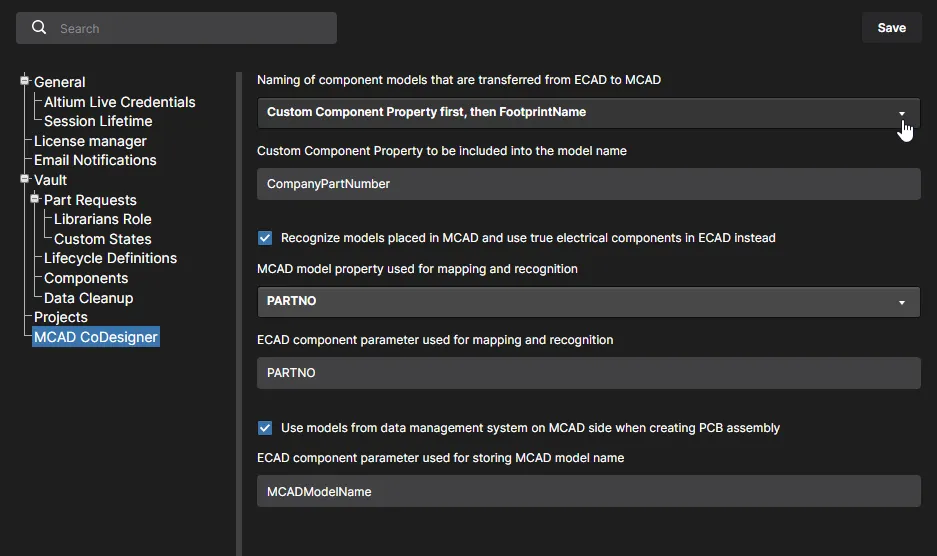
Task: Go to License manager page
Action: (90, 141)
